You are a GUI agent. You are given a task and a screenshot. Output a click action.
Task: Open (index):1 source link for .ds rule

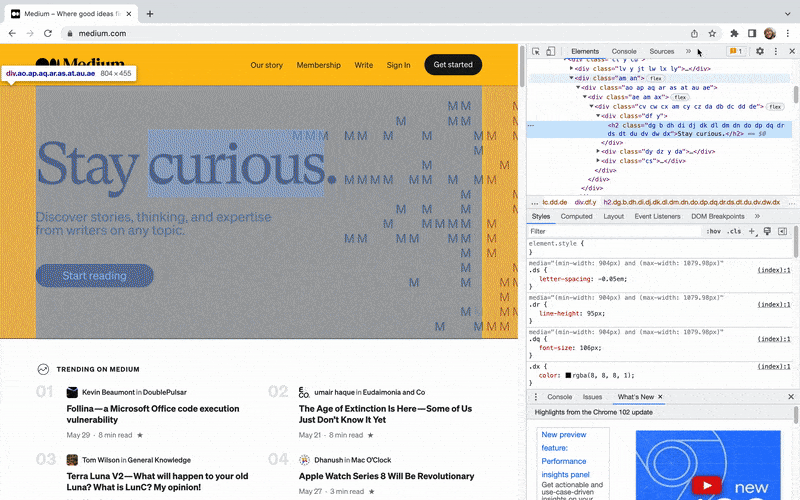773,270
